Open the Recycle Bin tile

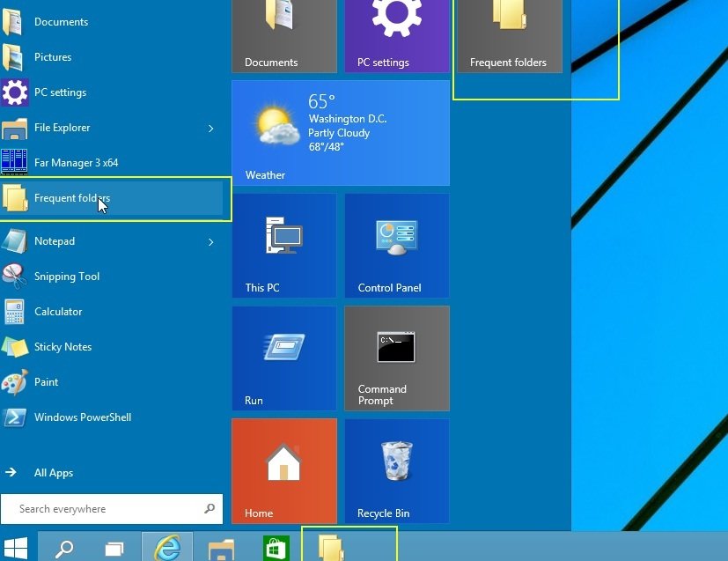(x=396, y=470)
